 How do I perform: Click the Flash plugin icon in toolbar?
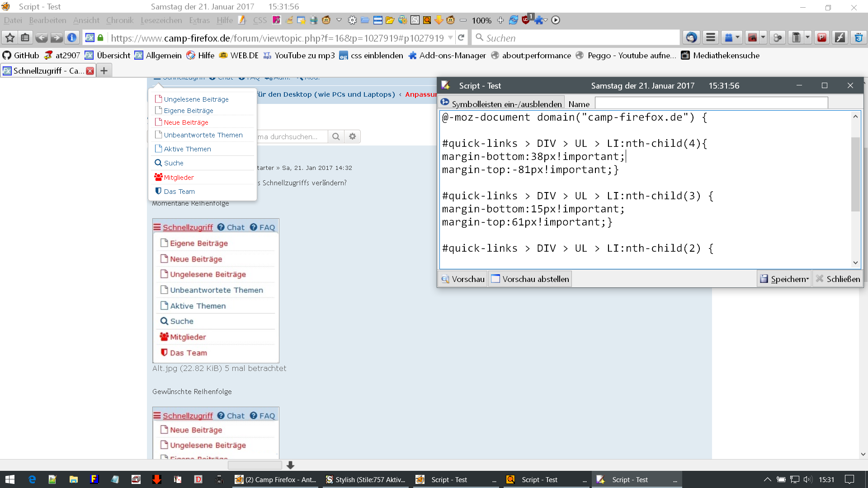[x=840, y=38]
